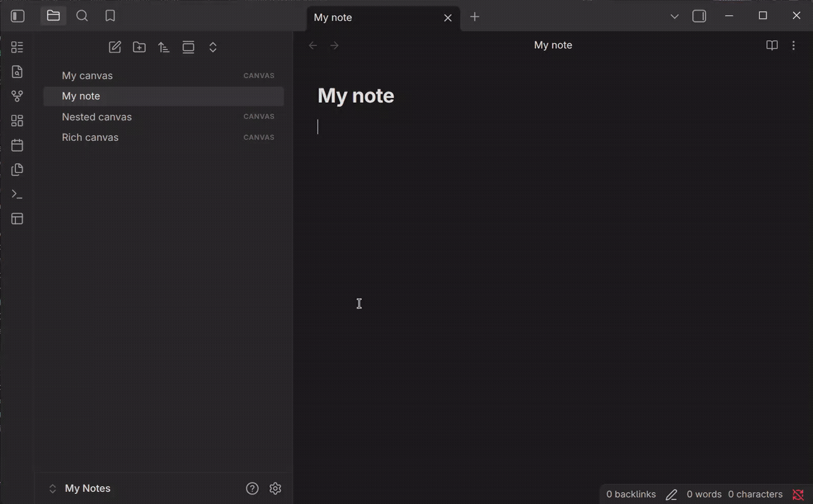Open Nested canvas file
This screenshot has width=813, height=504.
point(164,117)
